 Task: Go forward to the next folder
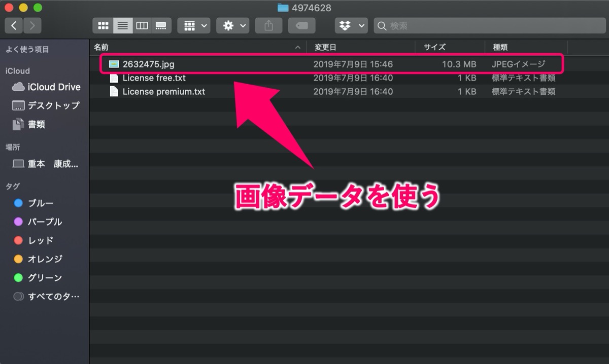point(32,25)
